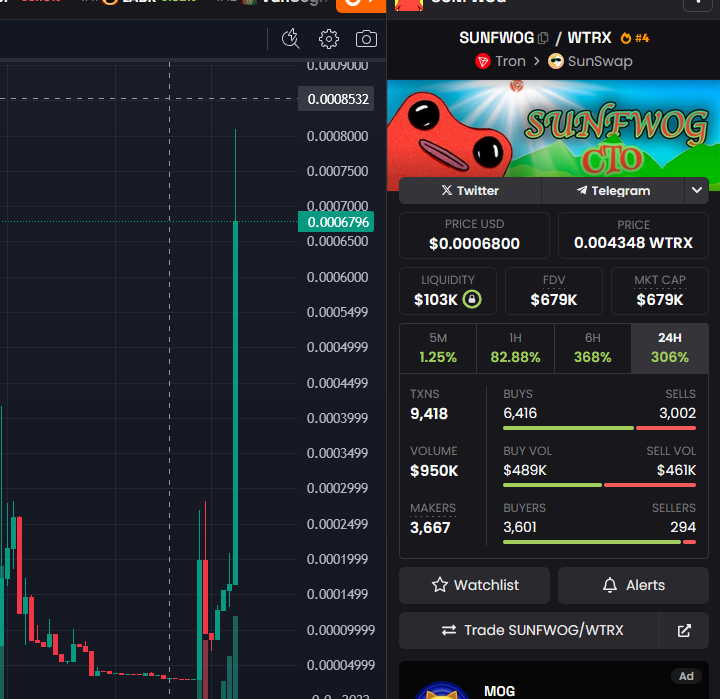This screenshot has height=699, width=720.
Task: Click the SUNFWOG token name in header
Action: tap(497, 38)
